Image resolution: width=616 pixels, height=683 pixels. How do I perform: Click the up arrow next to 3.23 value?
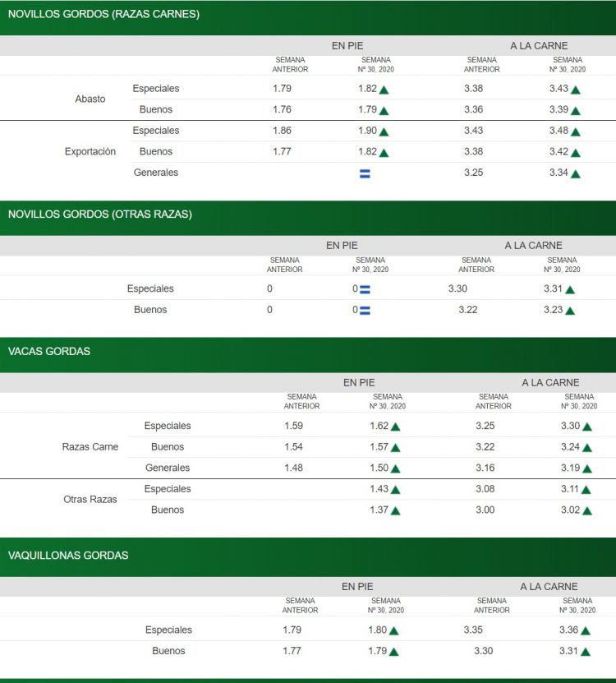click(570, 311)
